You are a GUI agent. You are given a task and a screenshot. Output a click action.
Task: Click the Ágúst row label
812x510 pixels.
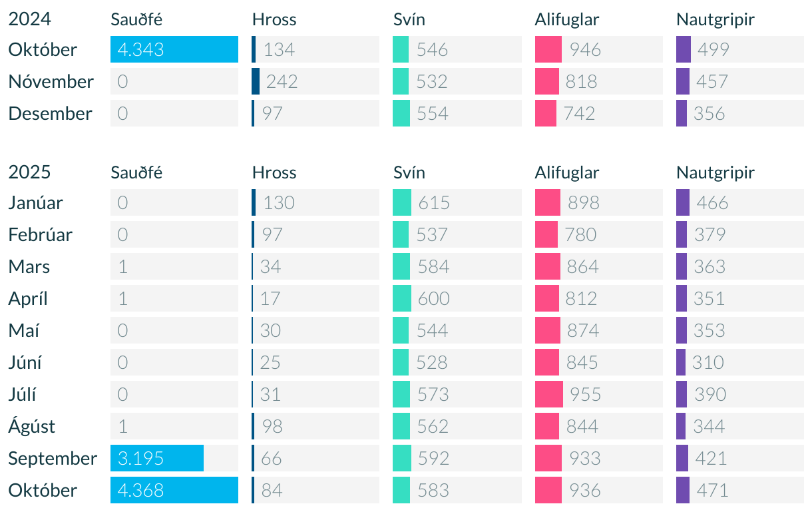coord(32,426)
